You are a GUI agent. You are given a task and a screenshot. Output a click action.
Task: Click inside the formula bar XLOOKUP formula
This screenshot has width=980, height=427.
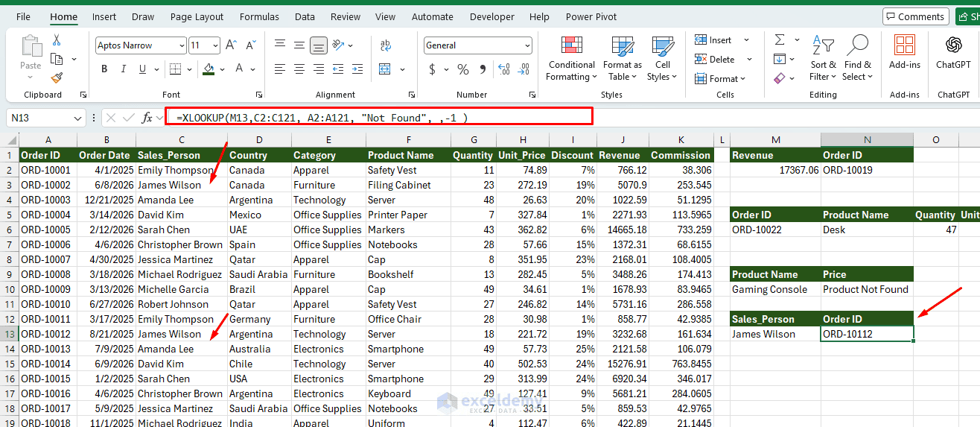coord(322,118)
